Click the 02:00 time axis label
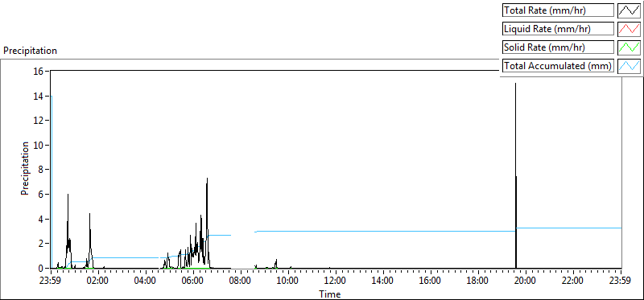644x300 pixels. (98, 282)
